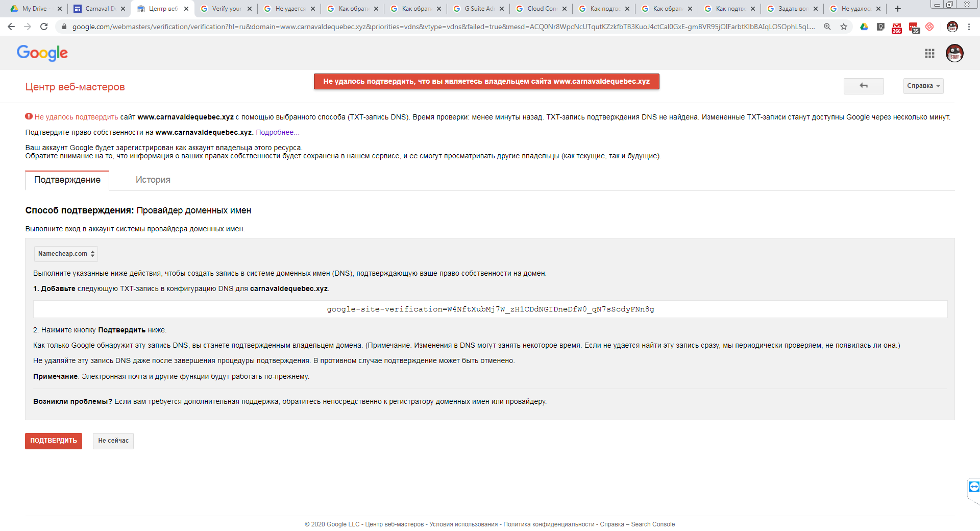Click the Google logo
The height and width of the screenshot is (531, 980).
pos(42,53)
